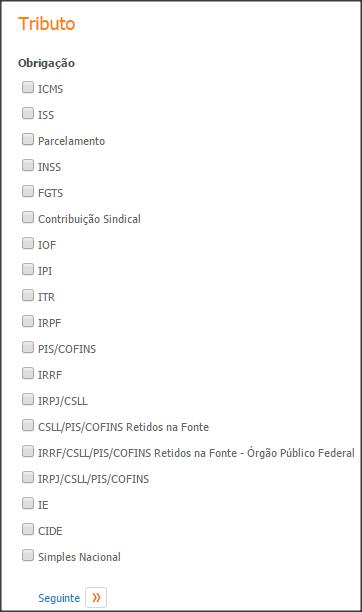This screenshot has width=362, height=612.
Task: Tick the Órgão Público Federal retention checkbox
Action: (28, 451)
